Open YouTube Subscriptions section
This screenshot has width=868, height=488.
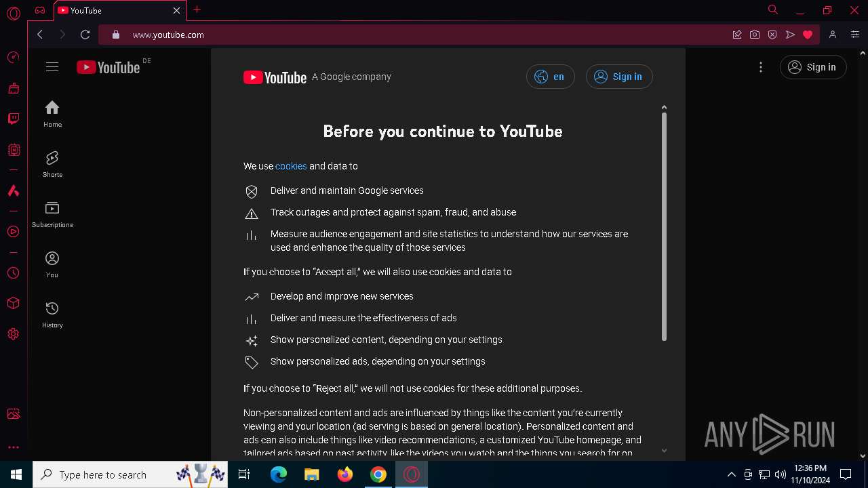click(x=52, y=214)
